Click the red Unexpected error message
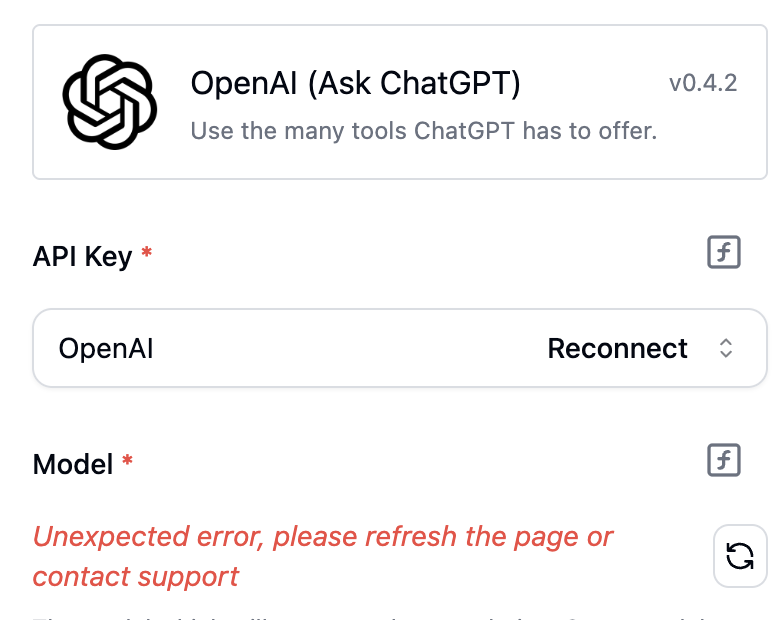 [x=323, y=557]
